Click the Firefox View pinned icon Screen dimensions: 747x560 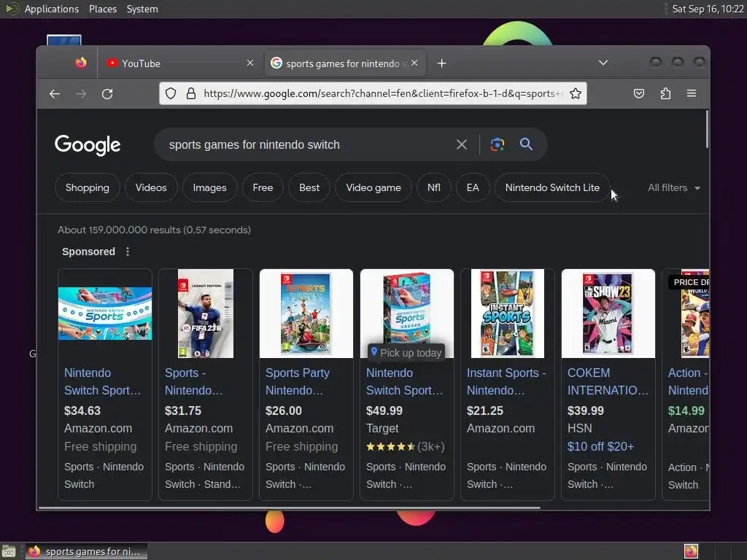[x=81, y=63]
